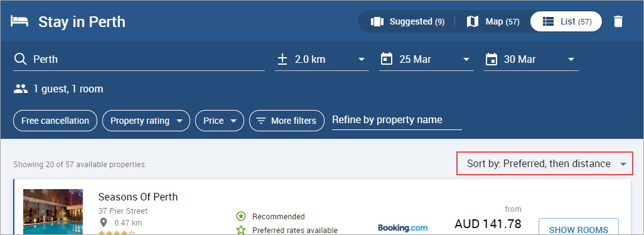Click the plus-minus radius icon

(282, 59)
